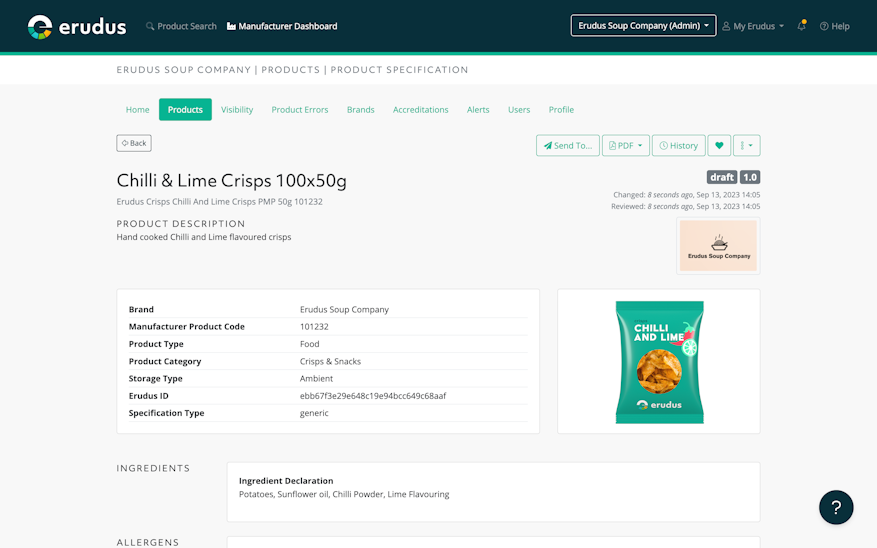Open Manufacturer Dashboard
The image size is (877, 548).
pyautogui.click(x=282, y=26)
